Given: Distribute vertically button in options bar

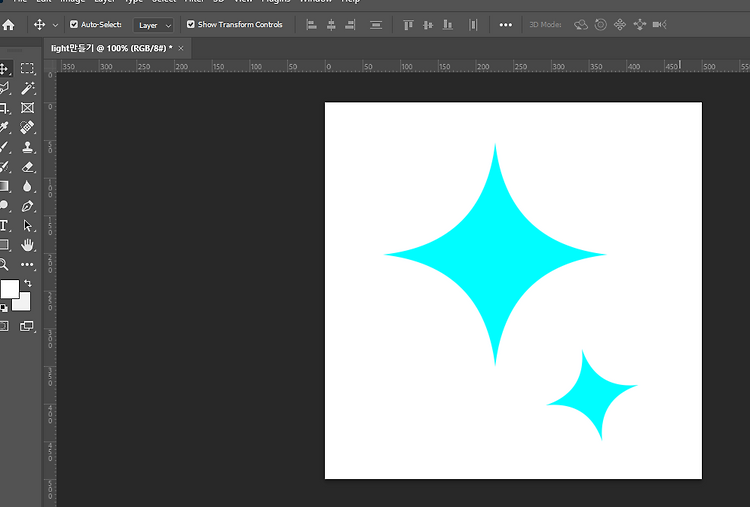Looking at the screenshot, I should [x=376, y=24].
